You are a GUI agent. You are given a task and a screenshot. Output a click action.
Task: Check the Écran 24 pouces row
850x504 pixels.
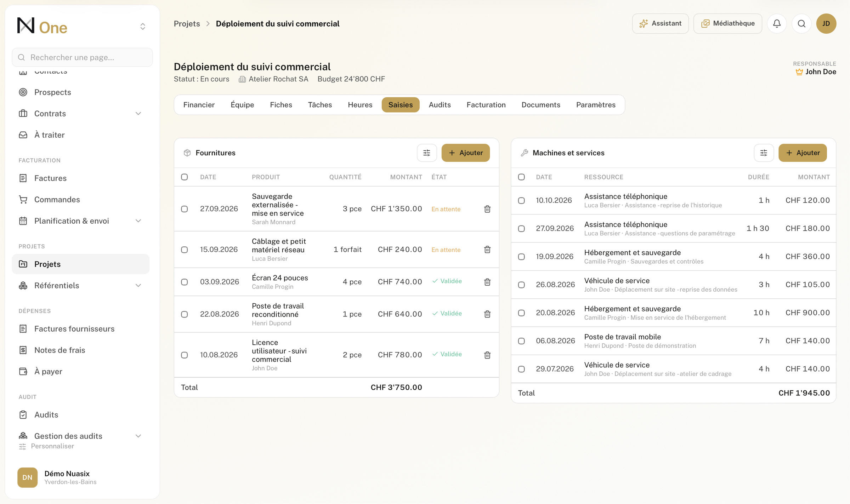coord(185,282)
